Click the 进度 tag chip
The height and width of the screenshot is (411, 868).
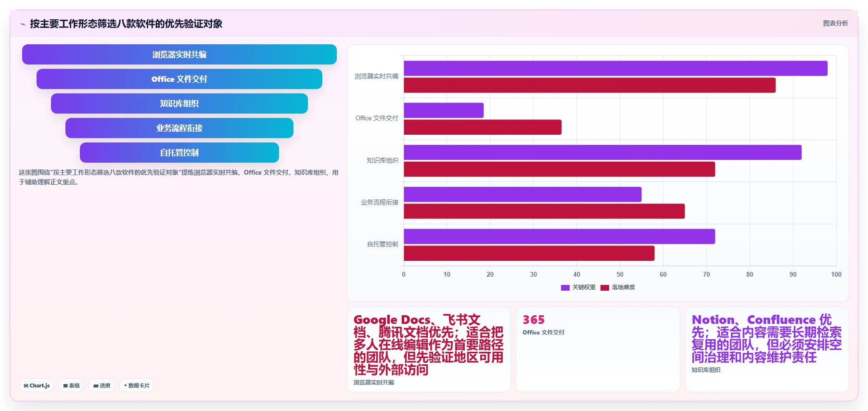(x=102, y=385)
